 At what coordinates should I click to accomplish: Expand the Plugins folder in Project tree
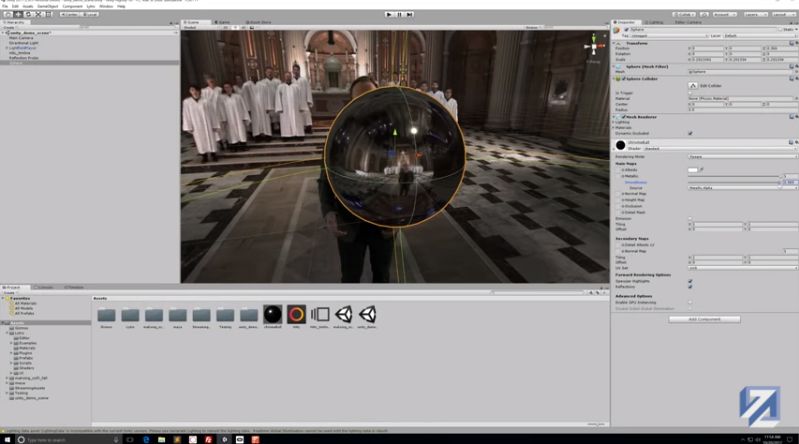11,353
